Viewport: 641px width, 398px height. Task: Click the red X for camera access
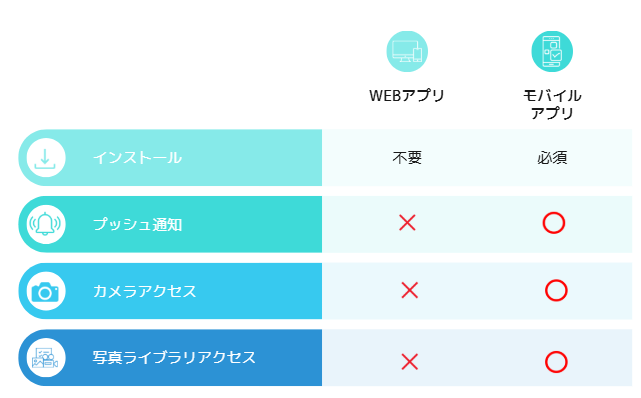coord(410,291)
